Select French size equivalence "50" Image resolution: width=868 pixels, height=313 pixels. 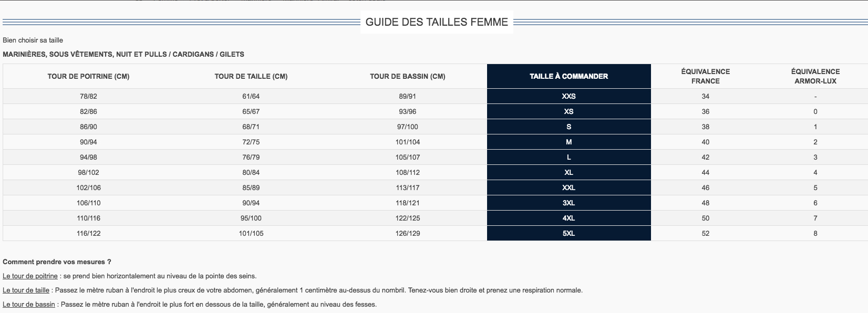pyautogui.click(x=706, y=218)
